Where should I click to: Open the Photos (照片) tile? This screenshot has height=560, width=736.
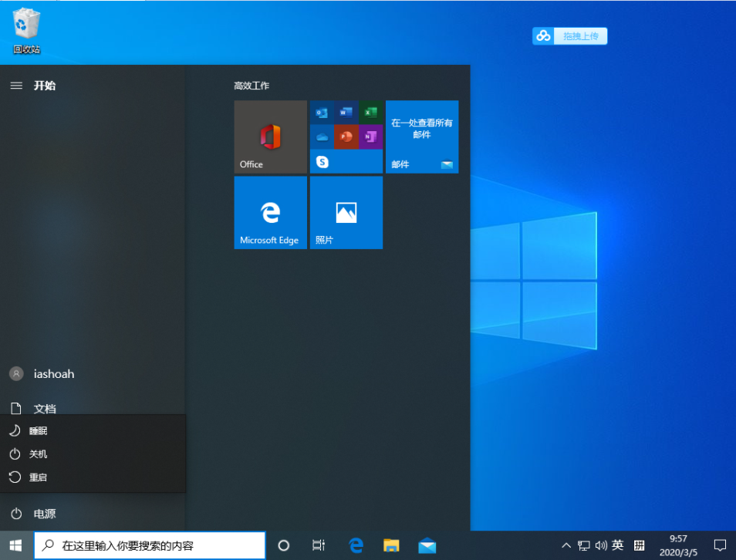(346, 213)
